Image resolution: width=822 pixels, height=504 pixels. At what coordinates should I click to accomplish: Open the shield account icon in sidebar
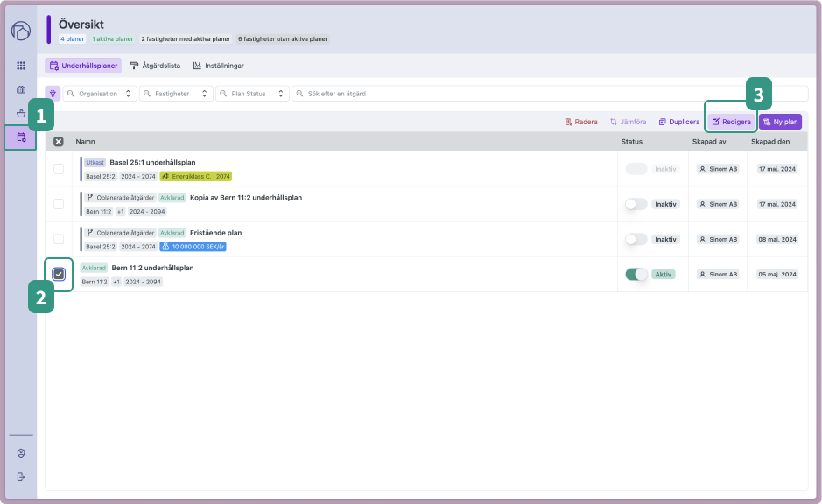21,453
